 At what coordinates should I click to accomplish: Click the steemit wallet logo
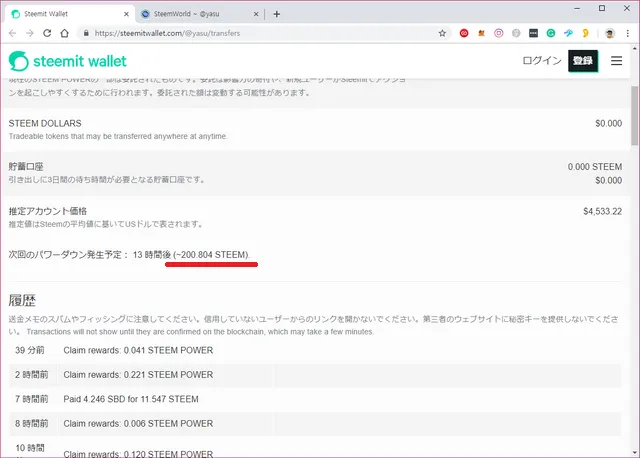pyautogui.click(x=68, y=61)
